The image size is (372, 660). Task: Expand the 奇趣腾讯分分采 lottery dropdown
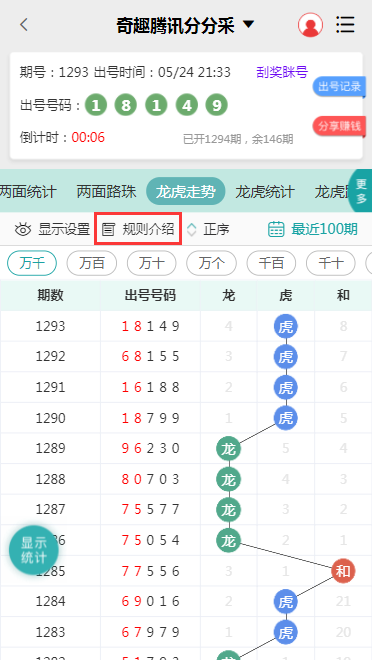pos(185,25)
